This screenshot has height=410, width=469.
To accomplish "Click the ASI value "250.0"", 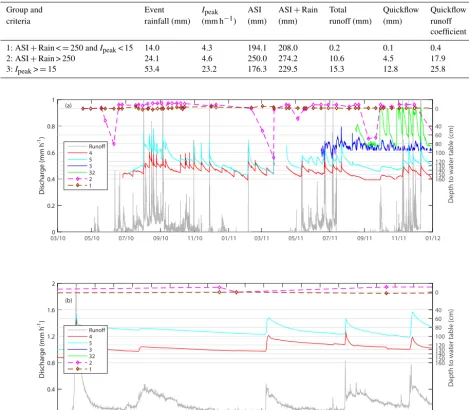I will [x=257, y=59].
